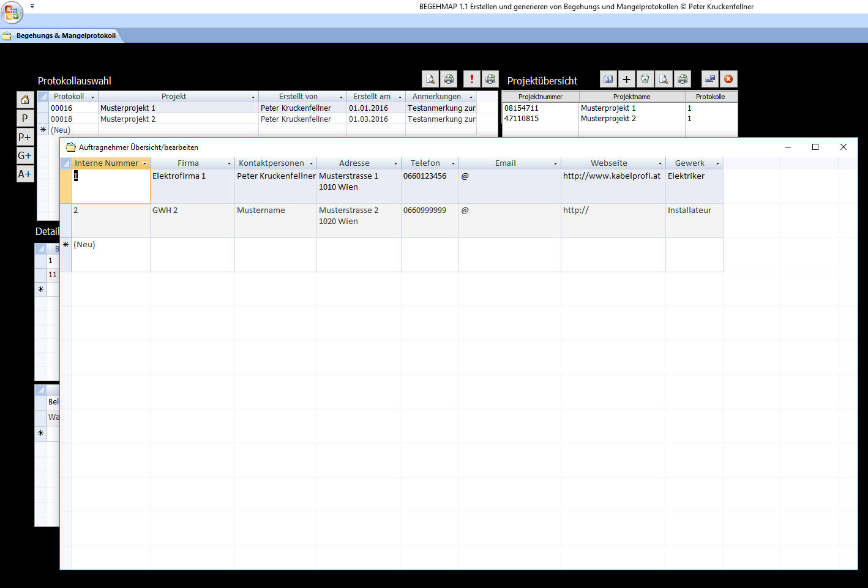
Task: Click the recycle bin icon in Projektübersicht
Action: click(x=645, y=79)
